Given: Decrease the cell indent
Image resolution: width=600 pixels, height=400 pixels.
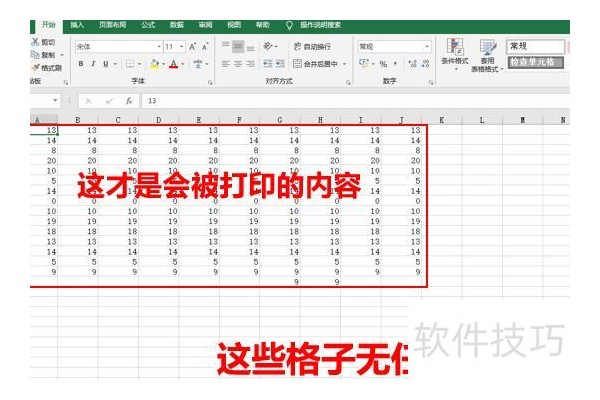Looking at the screenshot, I should [x=268, y=64].
